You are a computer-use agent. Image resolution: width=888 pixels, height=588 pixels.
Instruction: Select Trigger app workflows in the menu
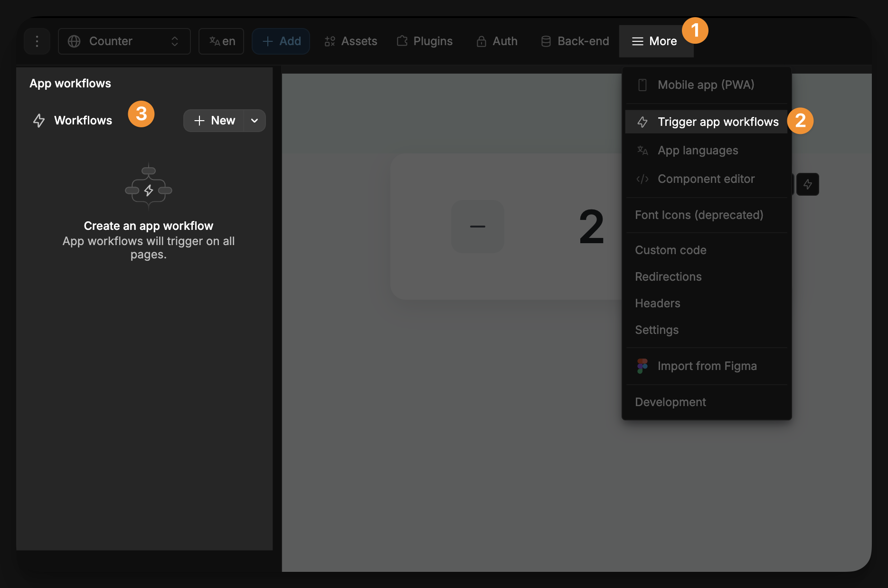coord(717,122)
